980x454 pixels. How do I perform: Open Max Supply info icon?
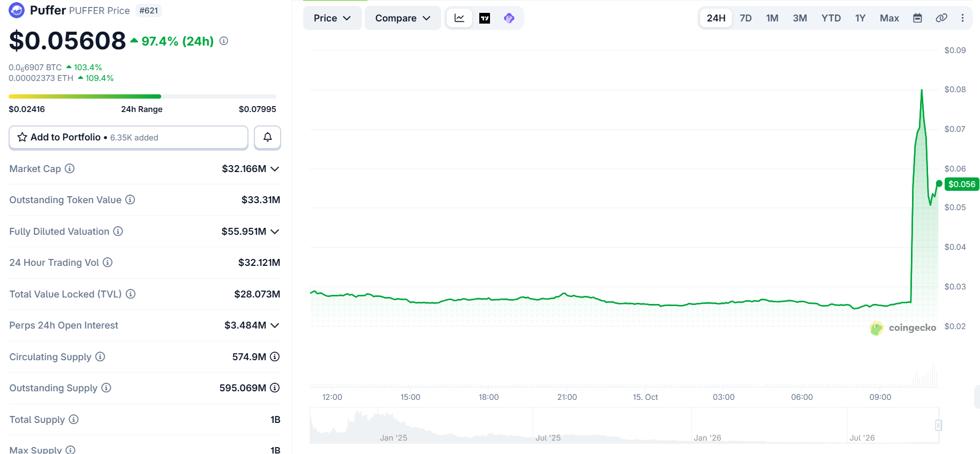pyautogui.click(x=71, y=450)
